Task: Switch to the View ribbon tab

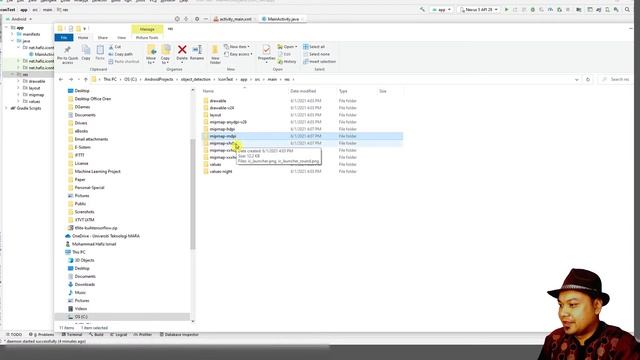Action: tap(121, 38)
